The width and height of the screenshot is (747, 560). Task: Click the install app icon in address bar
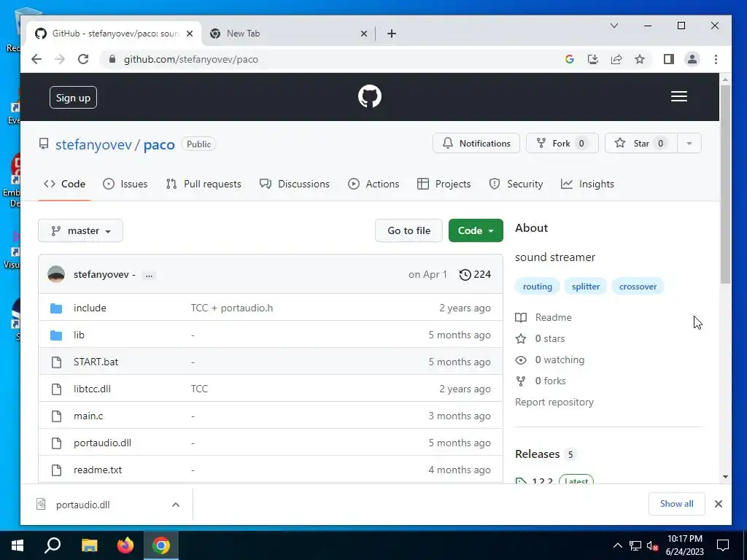point(592,59)
